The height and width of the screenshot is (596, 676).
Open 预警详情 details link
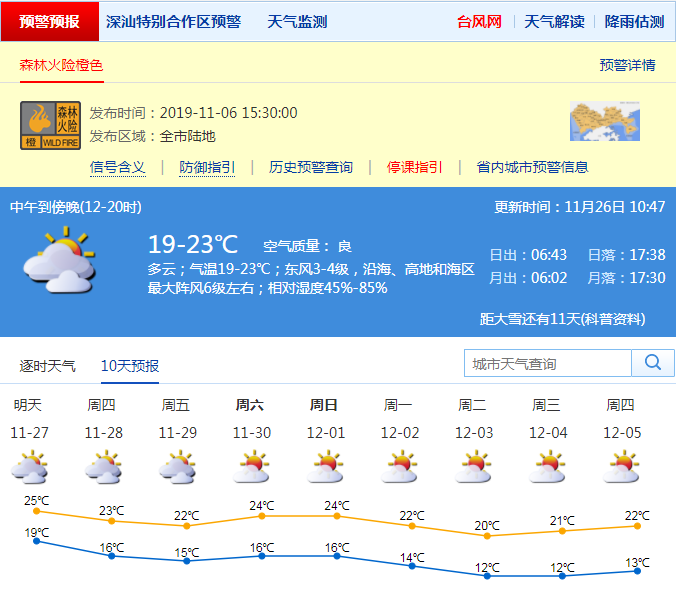pyautogui.click(x=627, y=65)
